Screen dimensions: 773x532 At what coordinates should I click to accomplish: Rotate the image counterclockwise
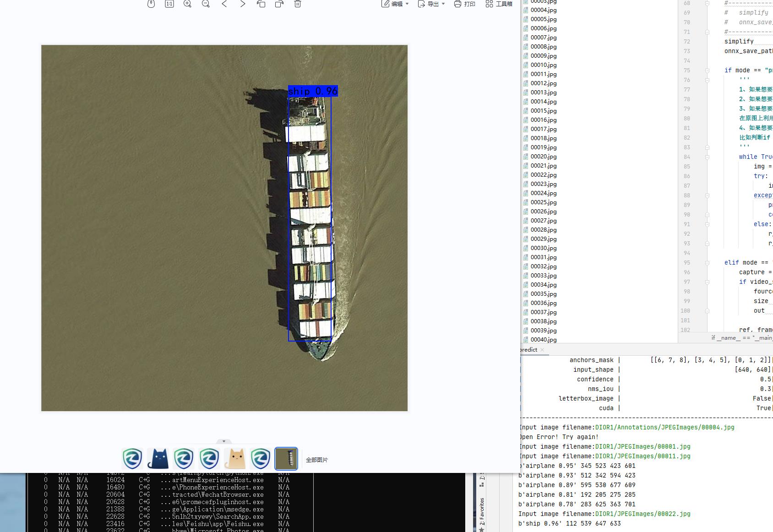tap(261, 4)
